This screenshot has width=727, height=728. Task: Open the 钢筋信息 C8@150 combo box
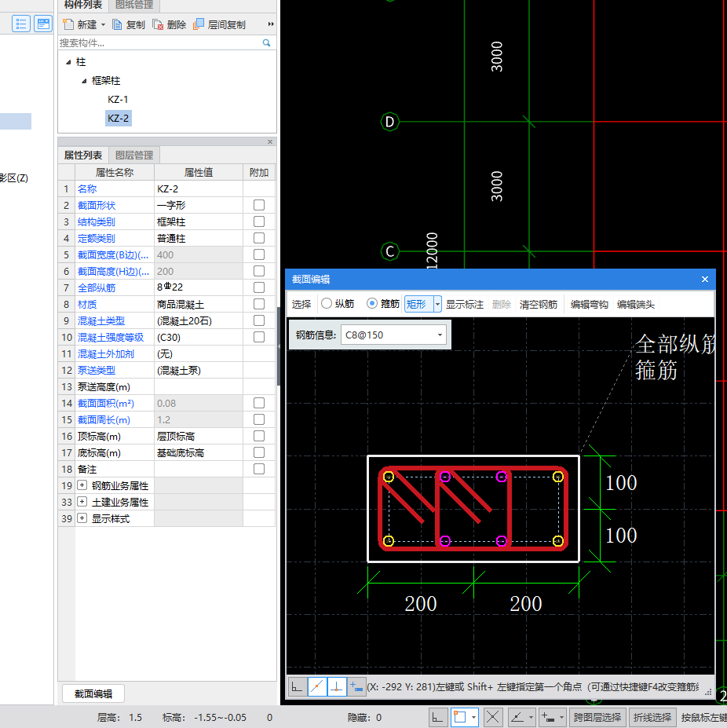pyautogui.click(x=393, y=335)
